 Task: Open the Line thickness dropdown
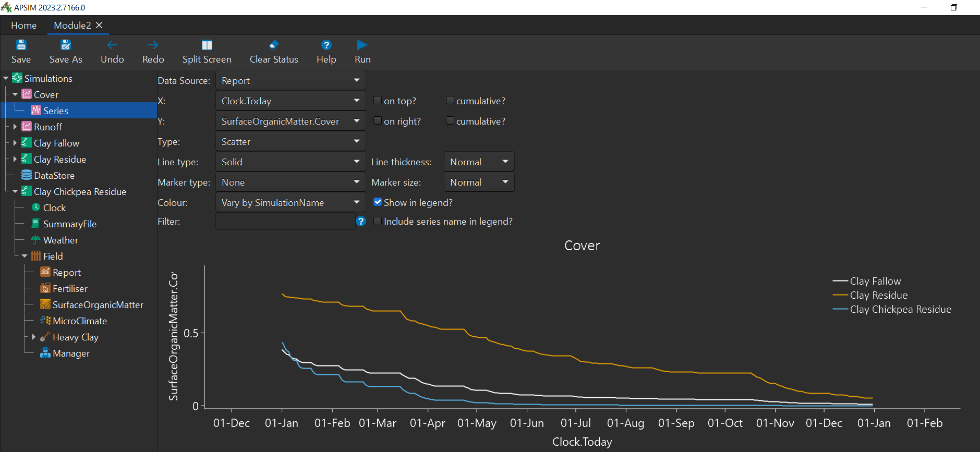(479, 162)
